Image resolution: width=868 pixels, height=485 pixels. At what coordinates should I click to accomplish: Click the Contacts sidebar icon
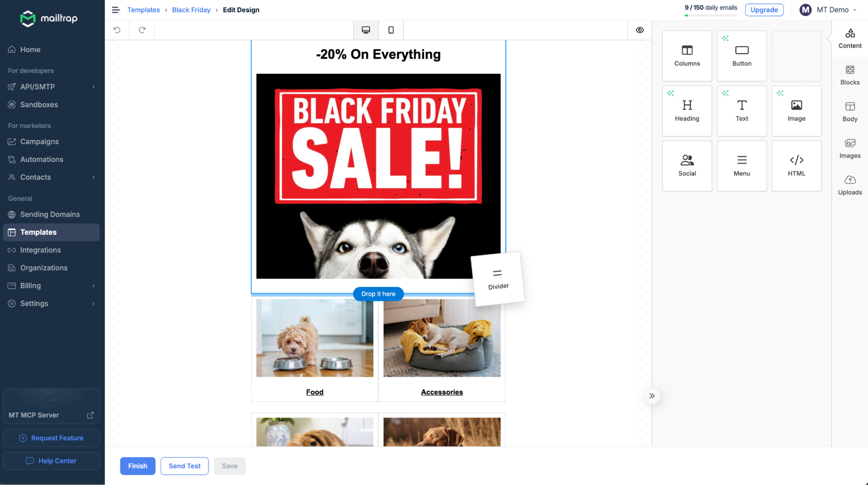12,177
